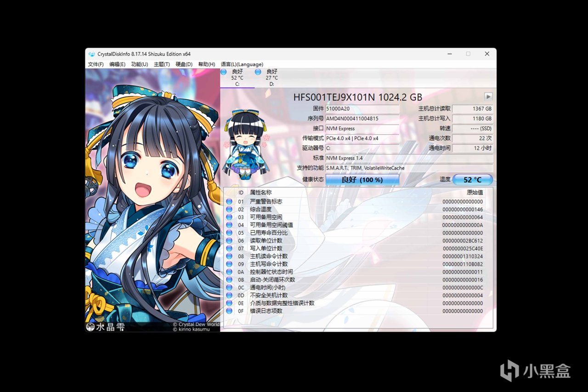Click raw value 0000000025C40E
Viewport: 588px width, 392px height.
pyautogui.click(x=463, y=248)
